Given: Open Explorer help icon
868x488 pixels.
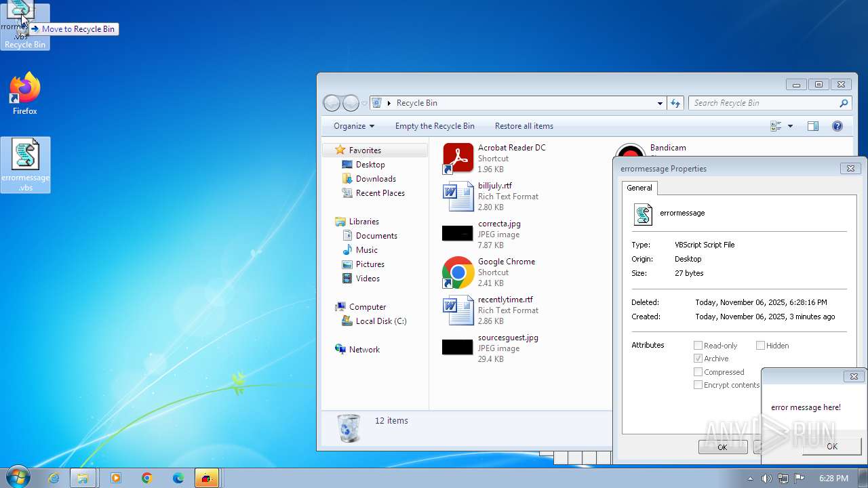Looking at the screenshot, I should (x=837, y=126).
